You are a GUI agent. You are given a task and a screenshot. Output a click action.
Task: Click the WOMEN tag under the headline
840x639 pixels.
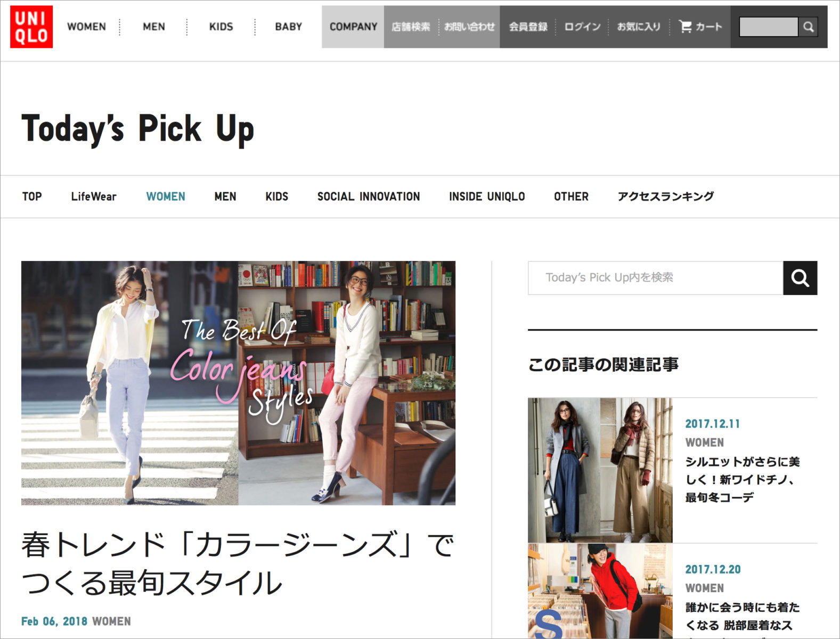point(111,621)
